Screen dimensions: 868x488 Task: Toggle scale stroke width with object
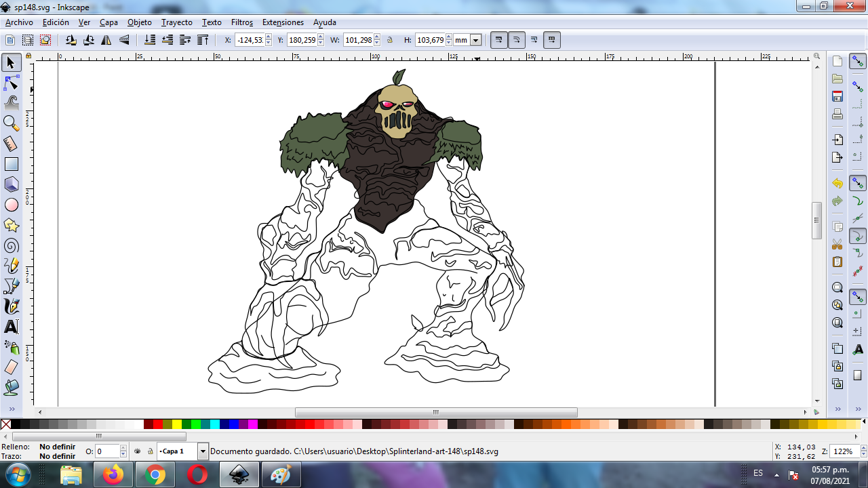coord(498,40)
